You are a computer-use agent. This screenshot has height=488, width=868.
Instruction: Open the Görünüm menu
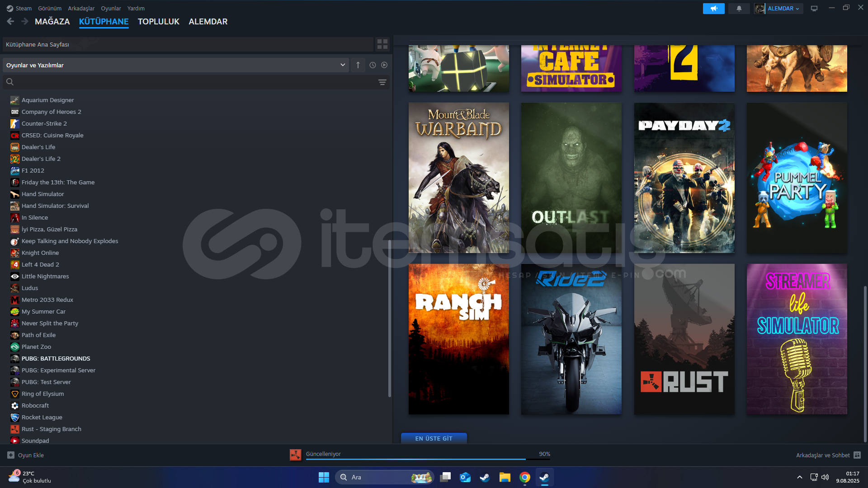[50, 8]
